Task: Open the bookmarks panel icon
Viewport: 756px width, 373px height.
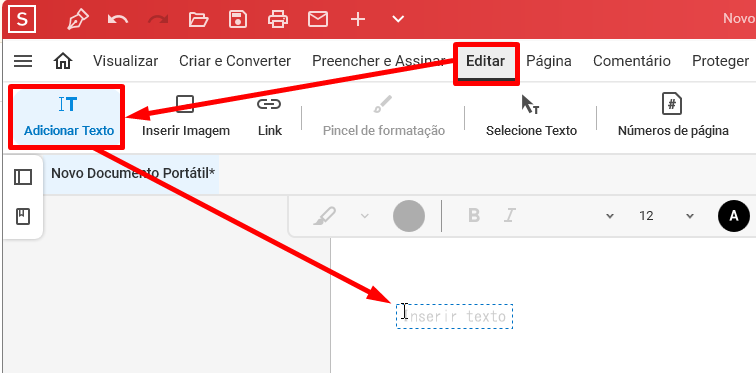Action: tap(23, 216)
